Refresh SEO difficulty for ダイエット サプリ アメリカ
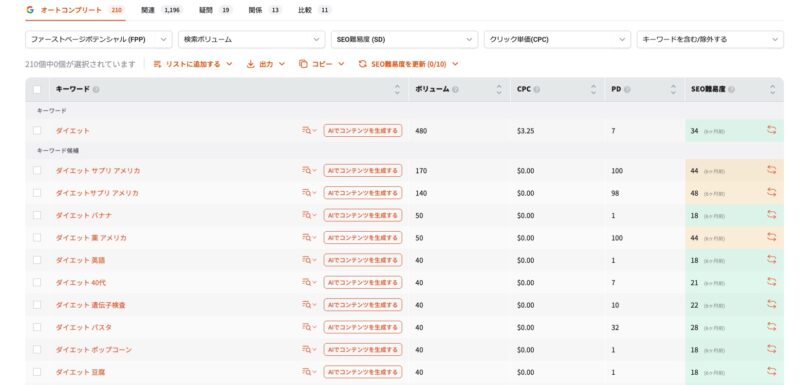The height and width of the screenshot is (385, 800). coord(771,170)
